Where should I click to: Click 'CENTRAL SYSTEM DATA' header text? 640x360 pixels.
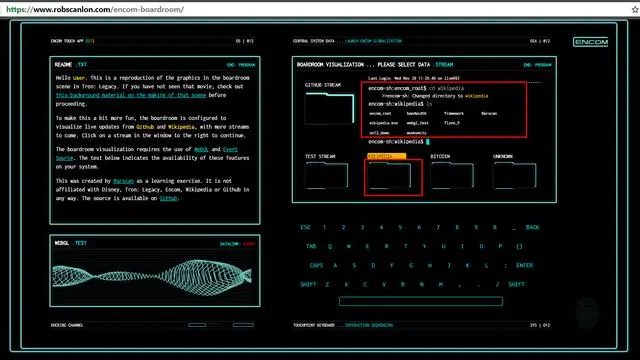(x=313, y=41)
